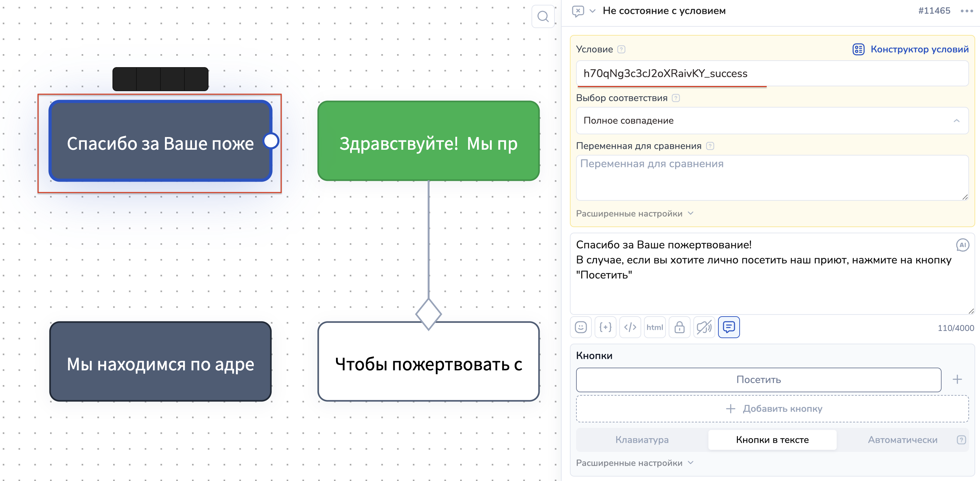Select Автоматически button mode tab
Viewport: 980px width, 481px height.
(x=903, y=440)
